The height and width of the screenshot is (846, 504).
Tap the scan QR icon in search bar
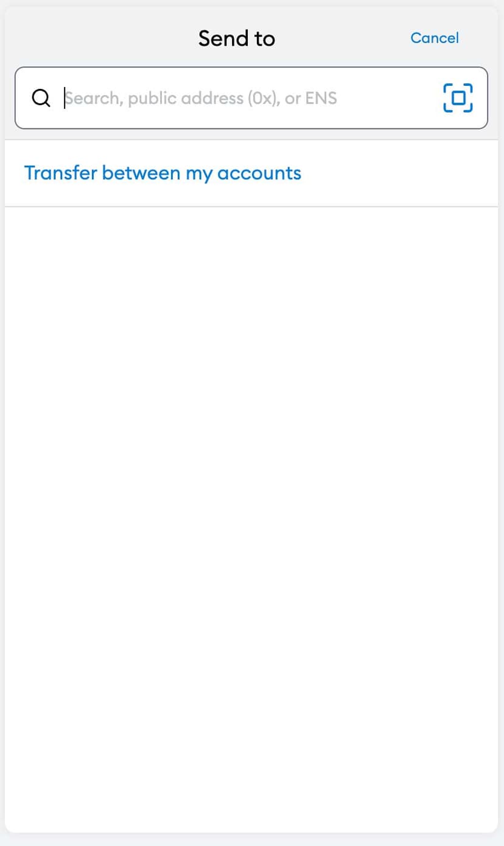[x=458, y=98]
